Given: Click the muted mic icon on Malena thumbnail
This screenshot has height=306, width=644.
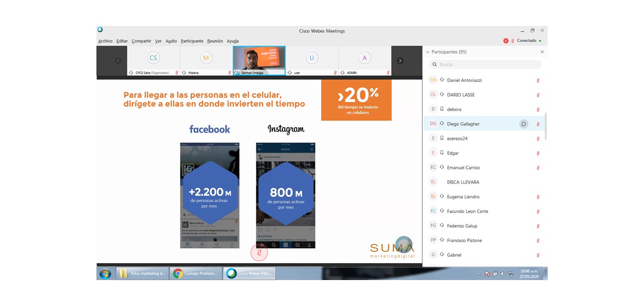Looking at the screenshot, I should (x=230, y=73).
